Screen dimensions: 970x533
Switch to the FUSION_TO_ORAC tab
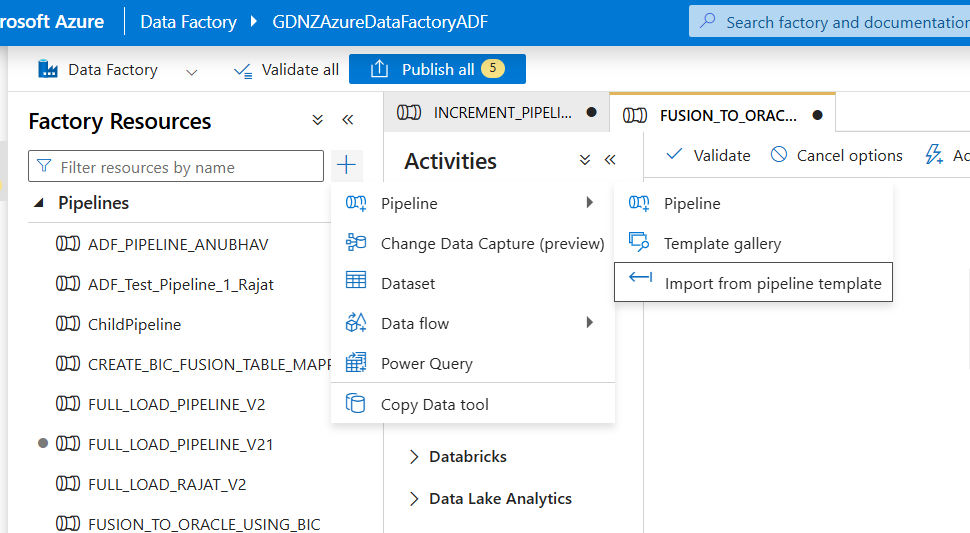click(723, 115)
